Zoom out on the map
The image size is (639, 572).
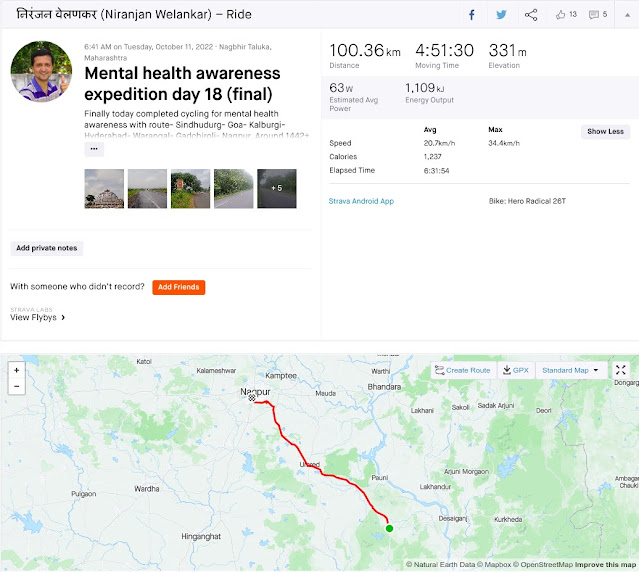[17, 386]
